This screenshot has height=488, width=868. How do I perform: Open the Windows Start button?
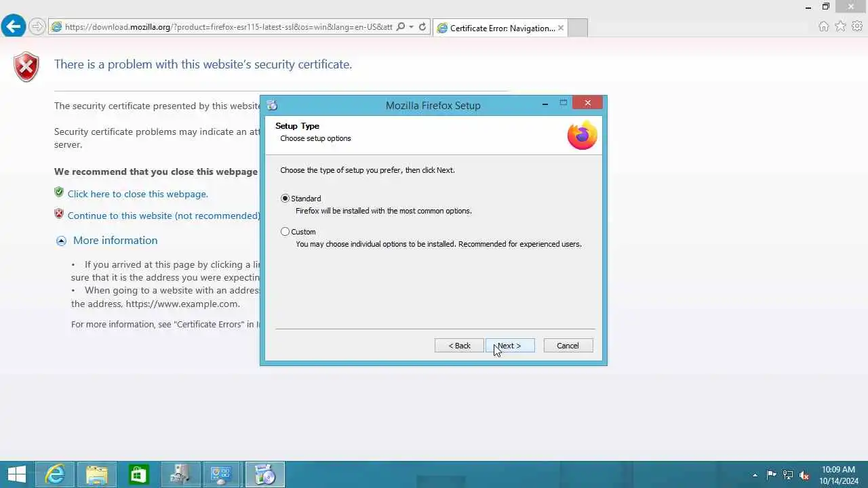pyautogui.click(x=16, y=474)
